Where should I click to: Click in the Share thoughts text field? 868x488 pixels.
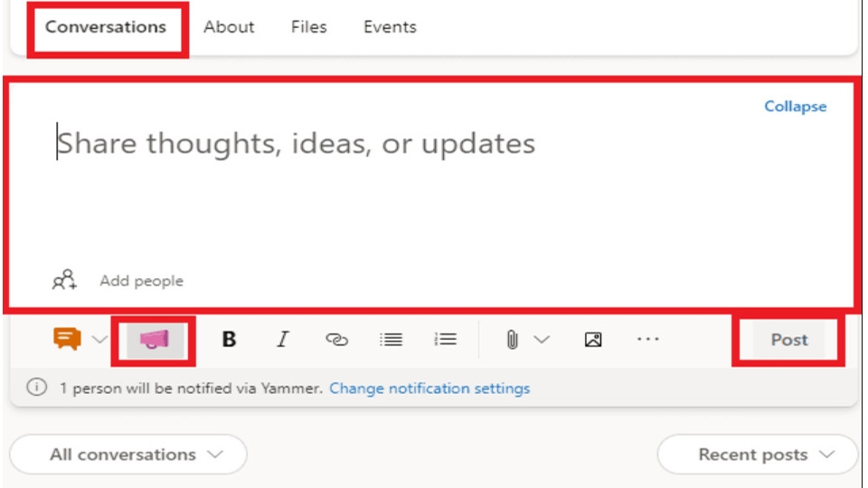click(362, 181)
